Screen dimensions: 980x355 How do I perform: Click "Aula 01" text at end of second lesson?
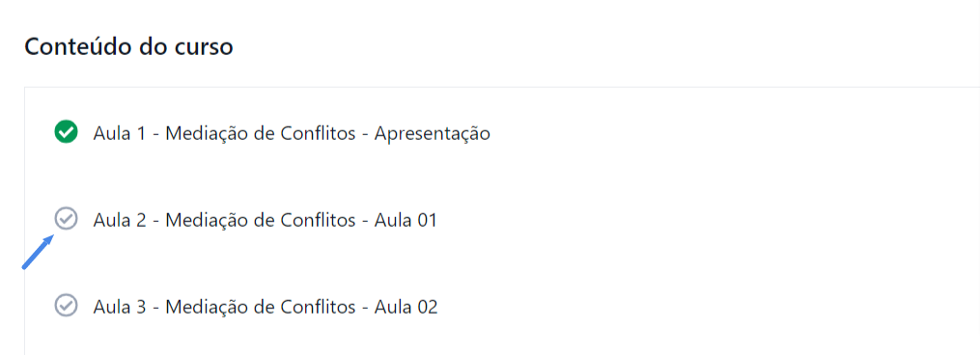(x=406, y=220)
